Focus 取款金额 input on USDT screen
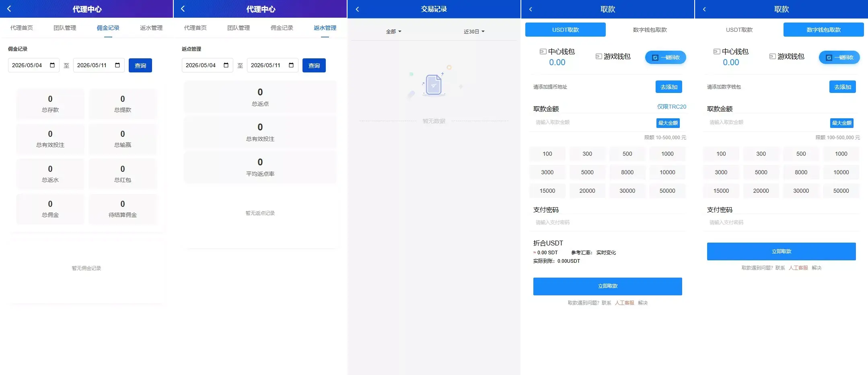The height and width of the screenshot is (375, 868). point(593,122)
